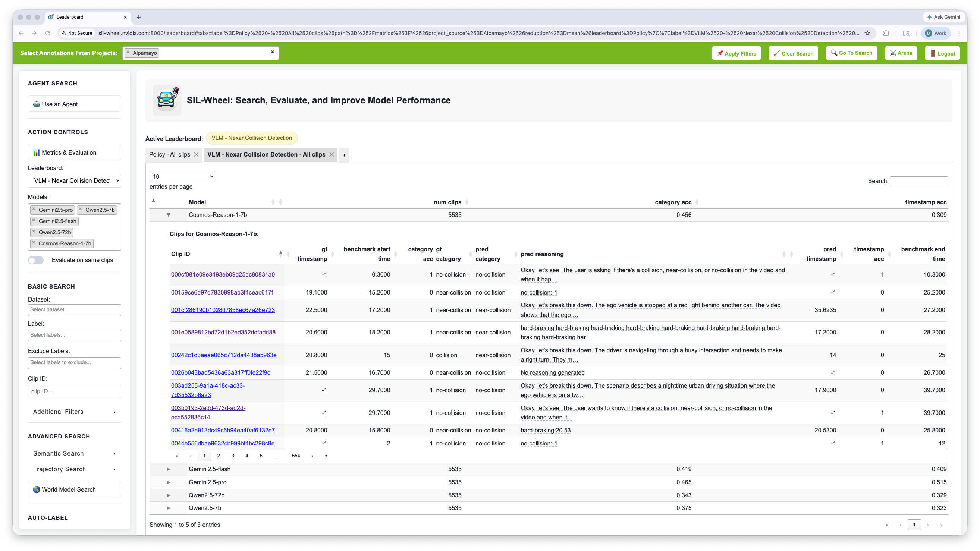Click the leaderboard Search box

point(919,181)
